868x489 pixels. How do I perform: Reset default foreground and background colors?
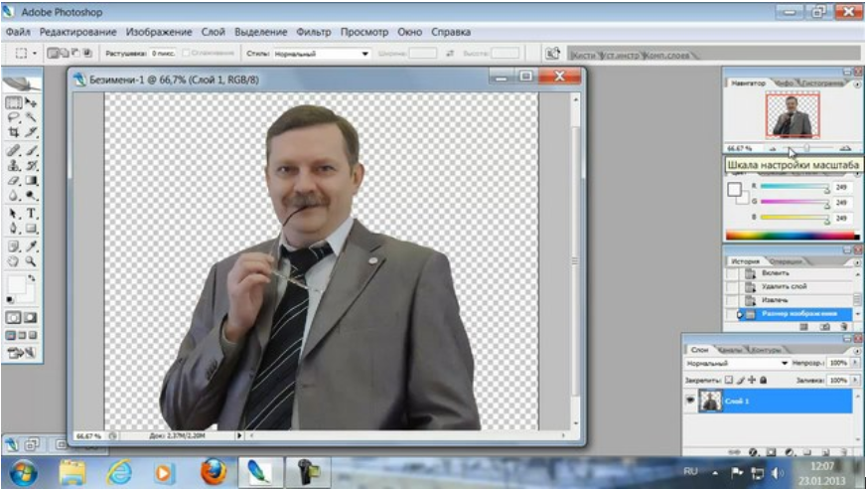click(x=10, y=300)
